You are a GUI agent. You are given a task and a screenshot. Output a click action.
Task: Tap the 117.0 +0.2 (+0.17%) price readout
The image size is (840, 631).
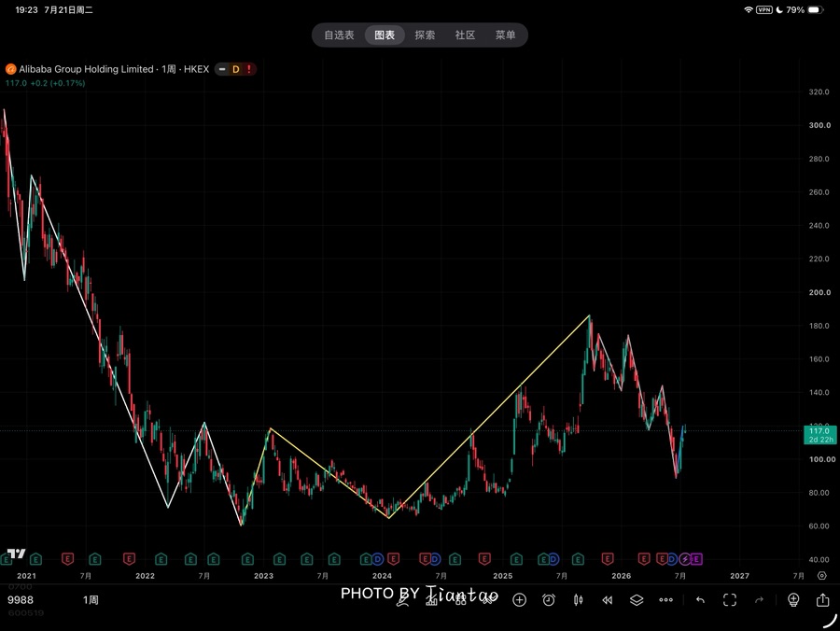coord(45,83)
